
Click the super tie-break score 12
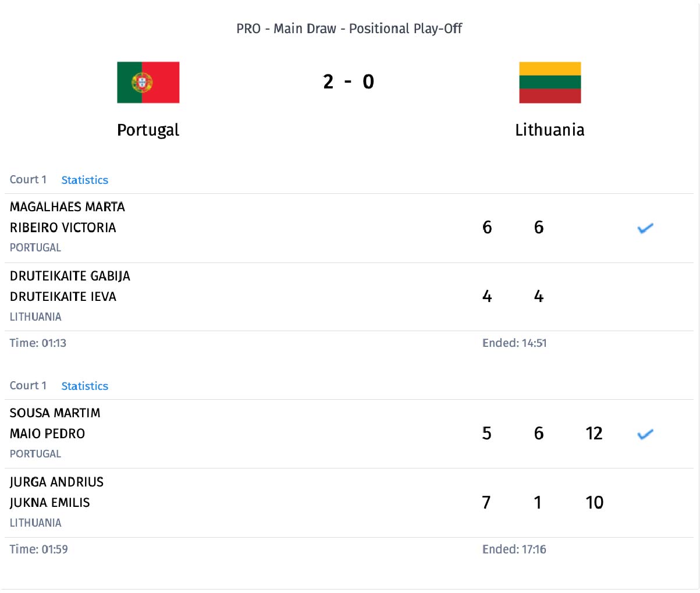point(594,434)
